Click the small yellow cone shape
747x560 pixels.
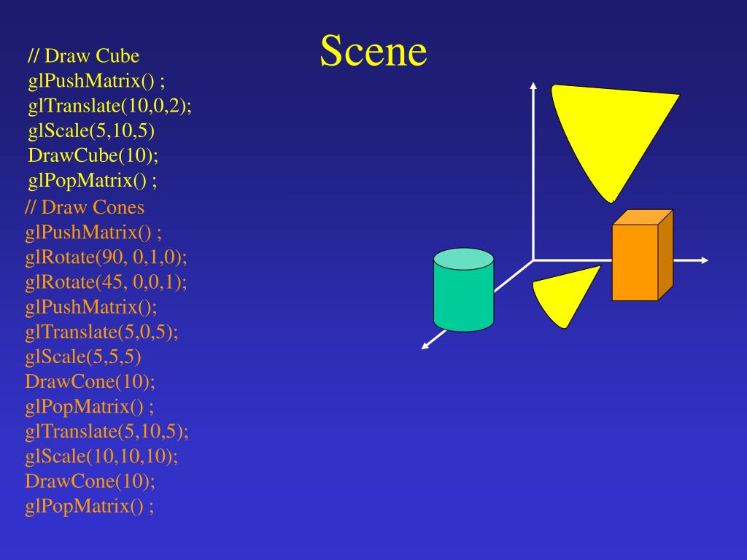point(565,297)
